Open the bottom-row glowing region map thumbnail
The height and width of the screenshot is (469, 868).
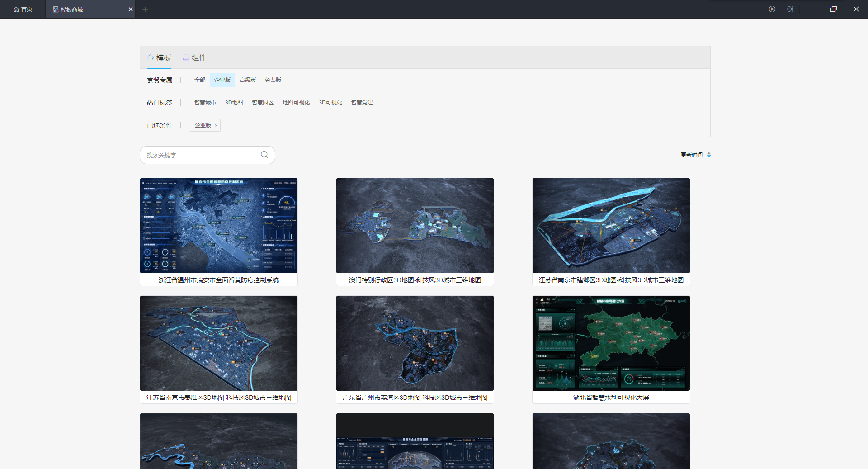(611, 441)
